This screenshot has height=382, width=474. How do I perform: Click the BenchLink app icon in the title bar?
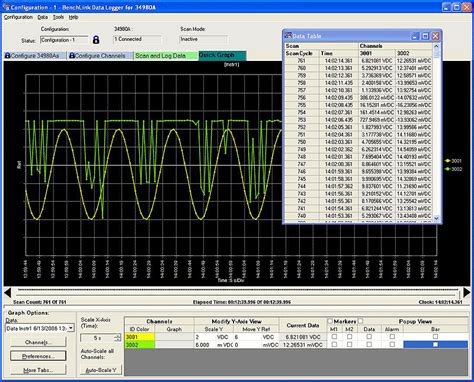(x=5, y=7)
